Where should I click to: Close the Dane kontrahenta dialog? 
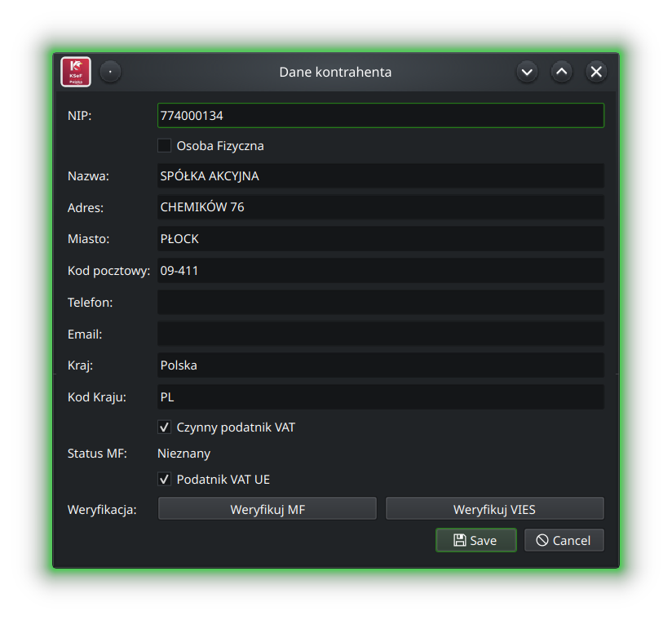[x=597, y=72]
